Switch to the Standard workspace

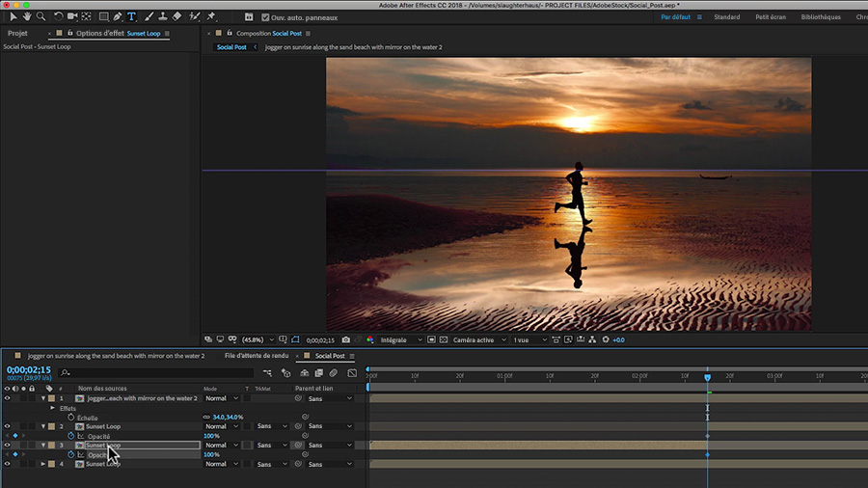(726, 16)
